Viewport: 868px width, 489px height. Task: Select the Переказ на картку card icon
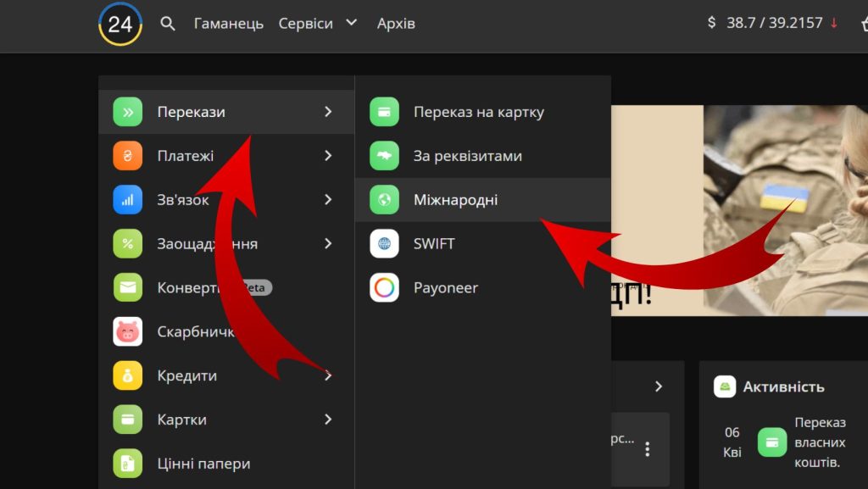[384, 111]
